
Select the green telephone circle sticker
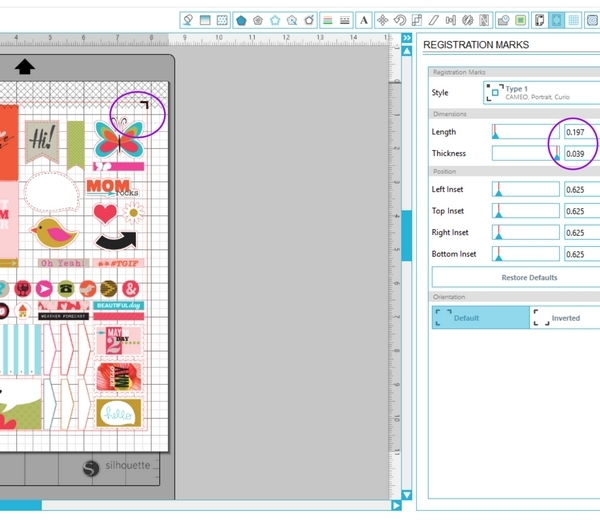tap(66, 289)
